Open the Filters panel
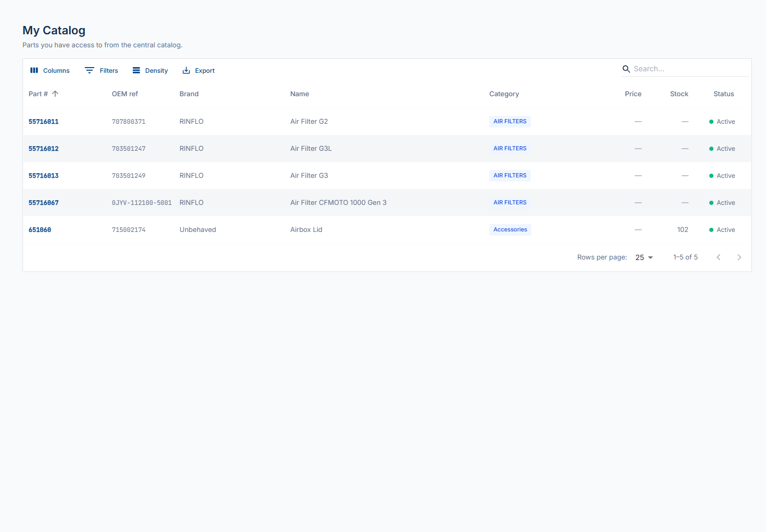The height and width of the screenshot is (532, 766). (x=101, y=70)
